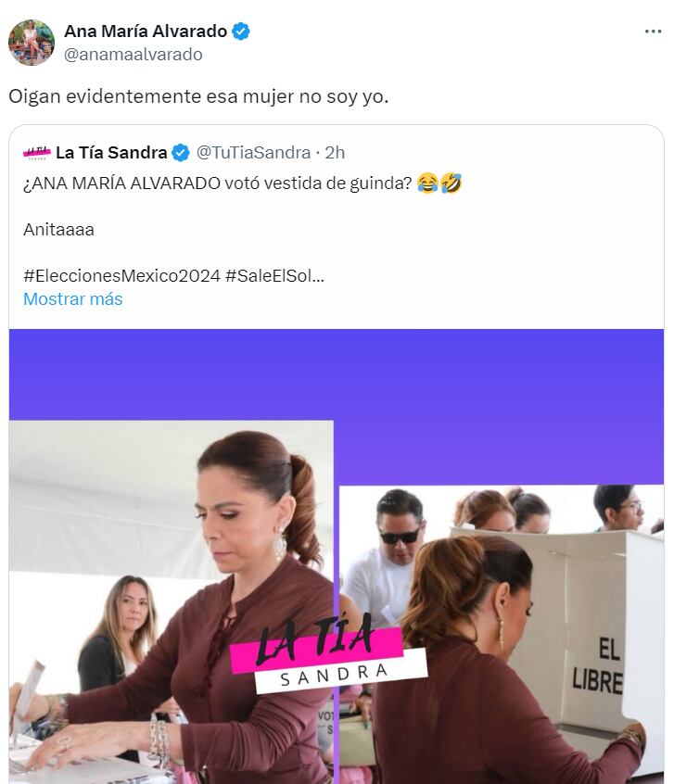Open the three-dot more options menu
Image resolution: width=674 pixels, height=784 pixels.
tap(653, 32)
